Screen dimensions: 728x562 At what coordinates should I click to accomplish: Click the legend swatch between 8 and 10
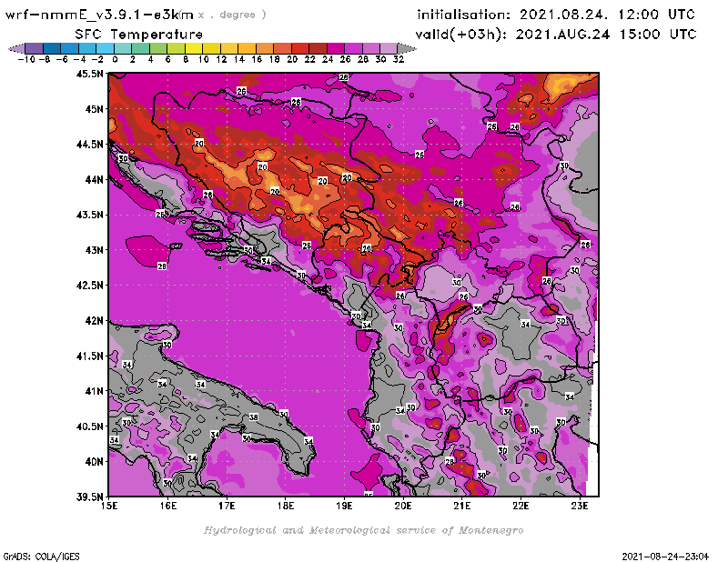194,48
